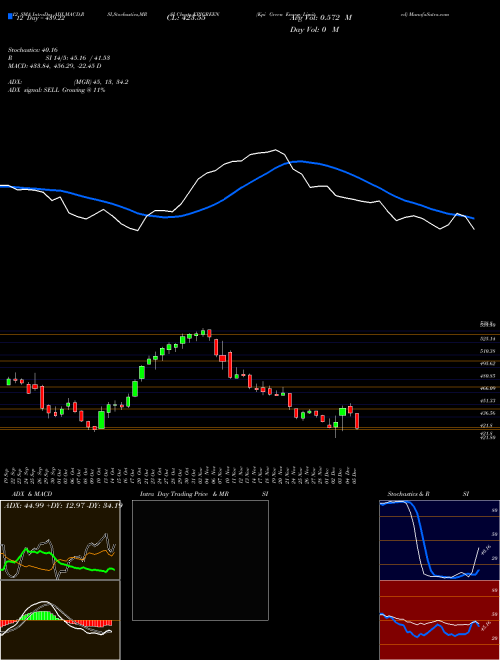Screen dimensions: 500x660
Task: Click the 466.09 price axis label
Action: tap(489, 388)
